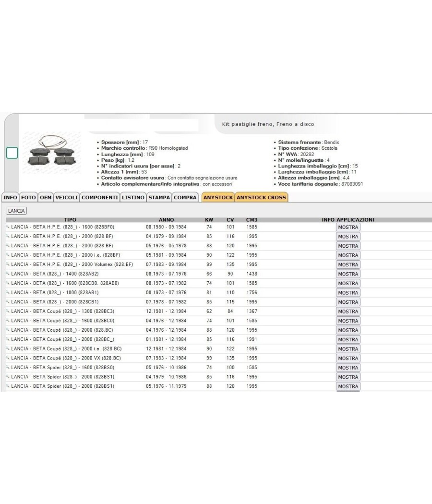
Task: Click MOSTRA for BETA 1800 (828AB1) row
Action: click(x=348, y=292)
